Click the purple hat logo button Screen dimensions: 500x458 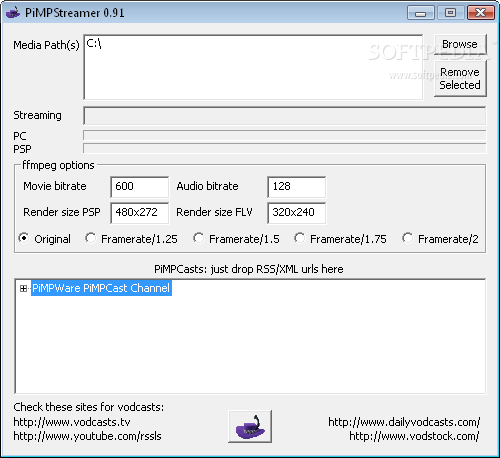point(250,426)
